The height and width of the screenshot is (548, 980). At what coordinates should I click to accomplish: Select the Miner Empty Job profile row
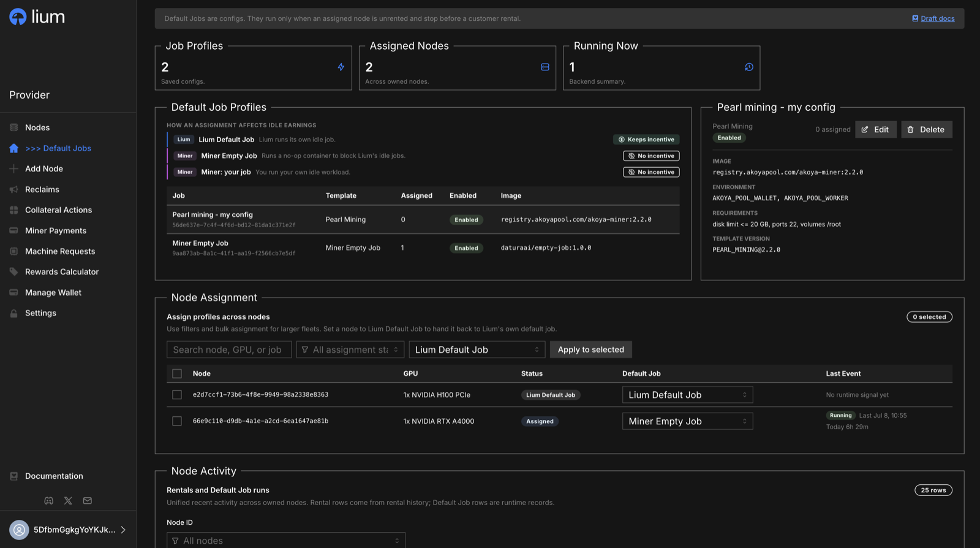click(423, 248)
